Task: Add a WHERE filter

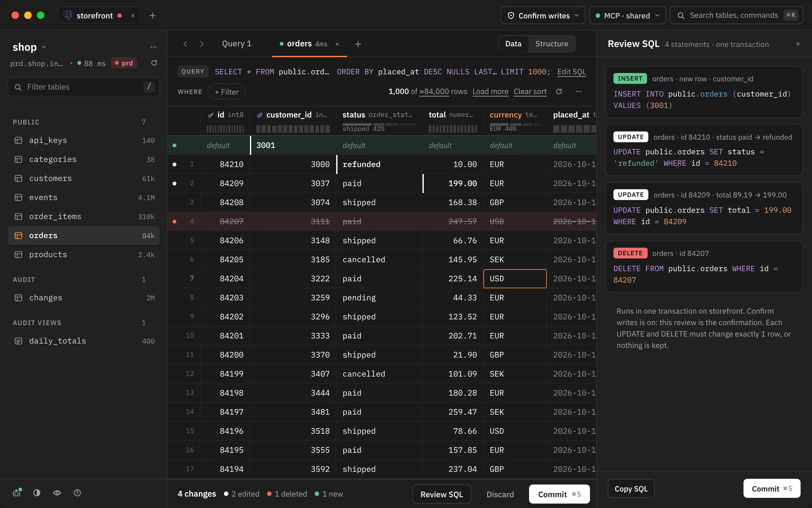Action: point(226,92)
